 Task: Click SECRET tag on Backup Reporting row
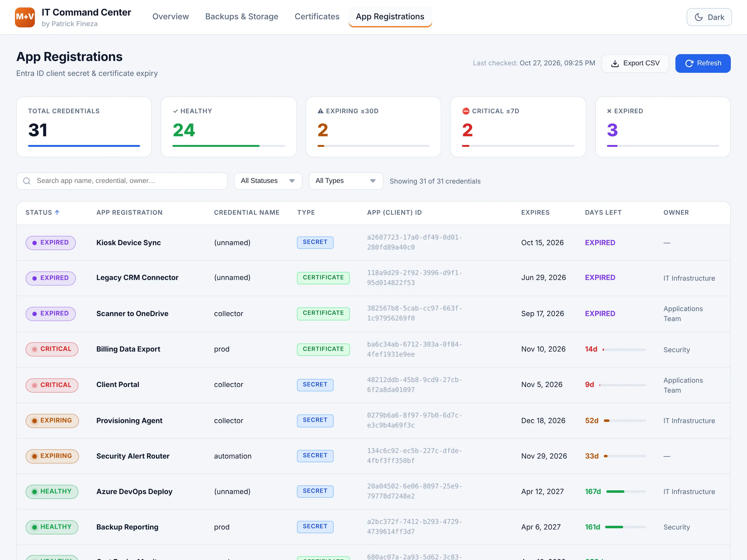coord(315,527)
